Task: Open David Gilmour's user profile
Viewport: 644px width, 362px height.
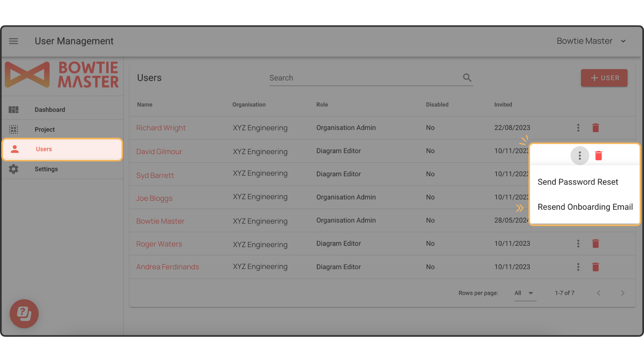Action: [x=159, y=151]
